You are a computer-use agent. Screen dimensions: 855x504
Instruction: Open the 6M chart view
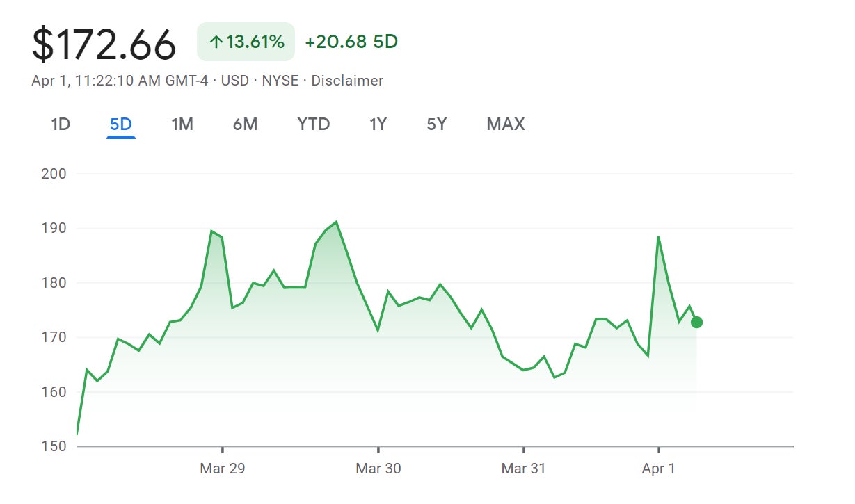(x=245, y=124)
